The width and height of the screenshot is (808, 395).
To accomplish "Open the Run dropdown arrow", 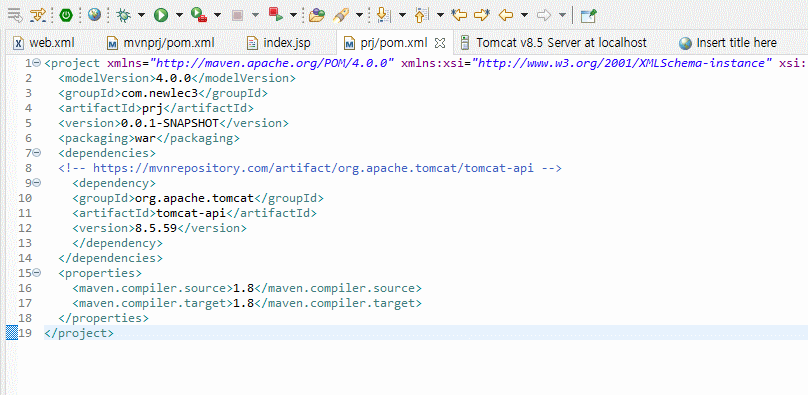I will pyautogui.click(x=179, y=15).
